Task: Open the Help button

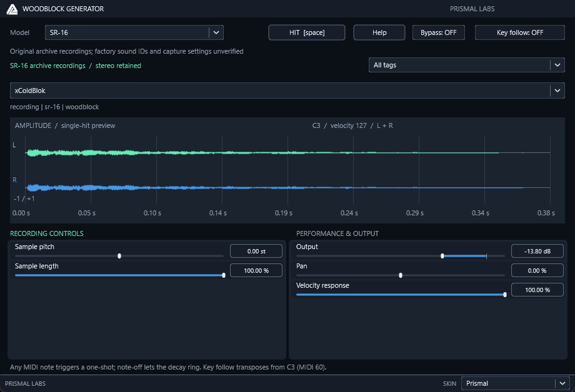Action: [379, 32]
